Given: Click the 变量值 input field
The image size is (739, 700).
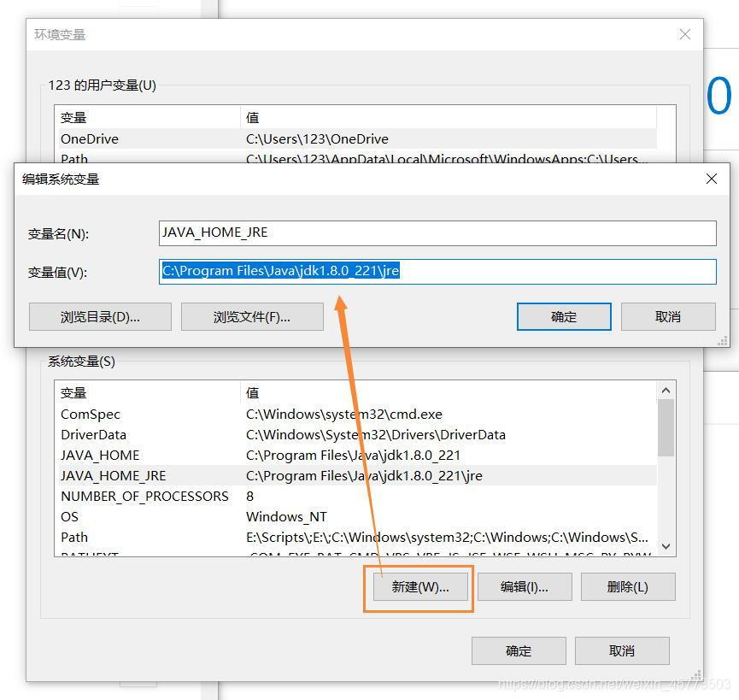Looking at the screenshot, I should (x=437, y=272).
